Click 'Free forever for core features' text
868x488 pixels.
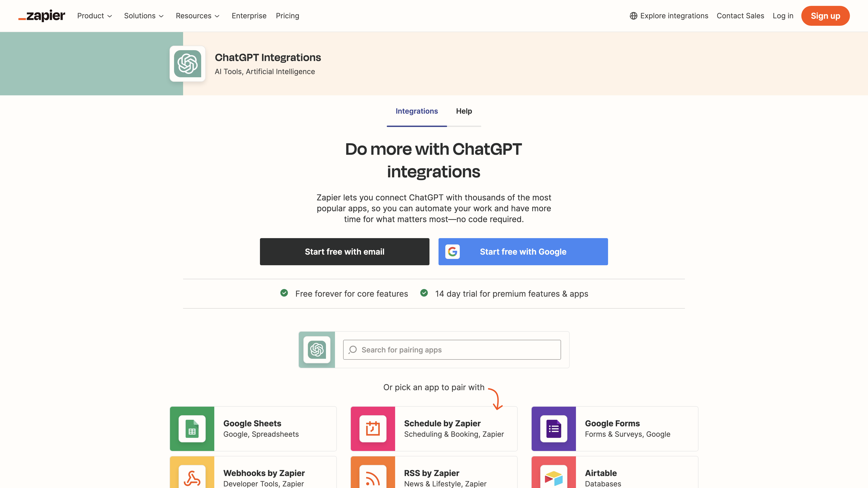coord(351,294)
